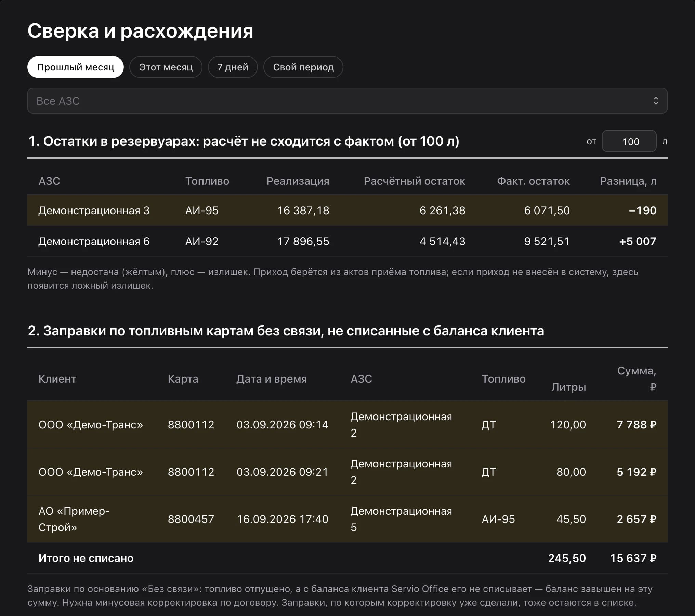Click the litres value «45,50»
The height and width of the screenshot is (616, 695).
pos(571,519)
